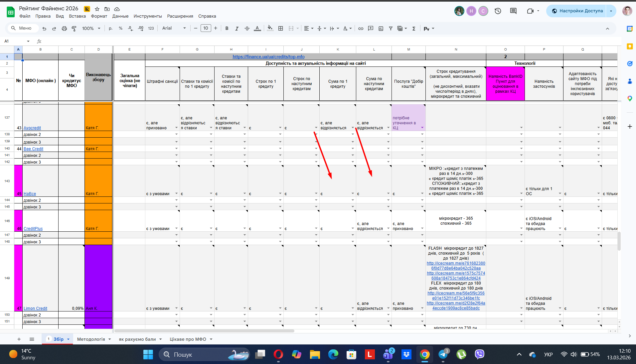
Task: Open the borders tool
Action: point(281,29)
